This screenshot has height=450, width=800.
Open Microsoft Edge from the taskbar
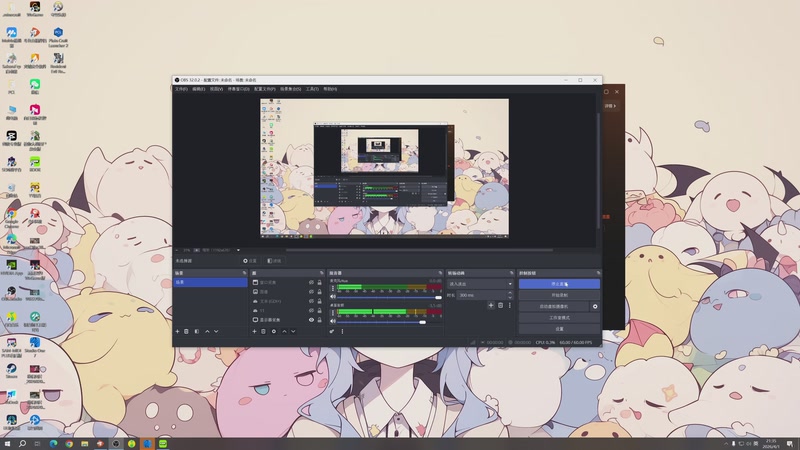53,444
